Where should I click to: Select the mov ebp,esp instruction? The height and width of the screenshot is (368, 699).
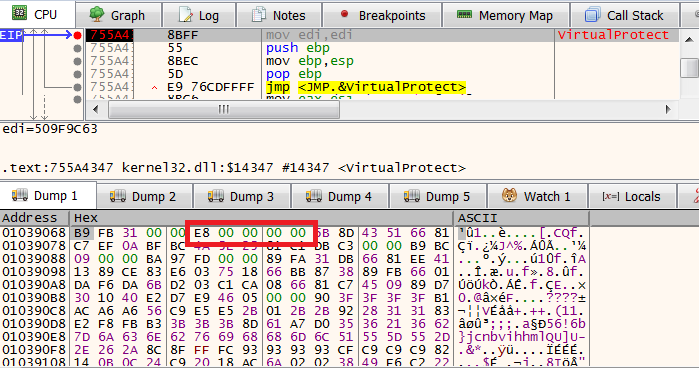[x=310, y=61]
